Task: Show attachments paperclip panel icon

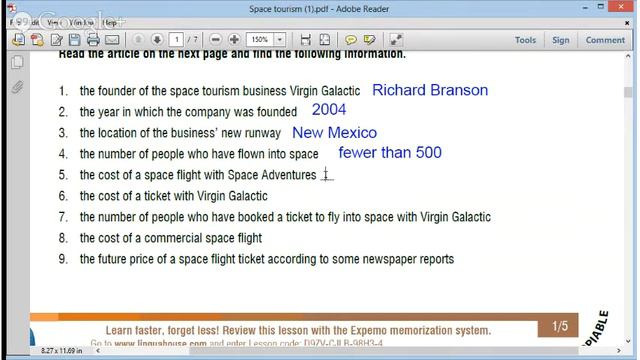Action: point(18,87)
